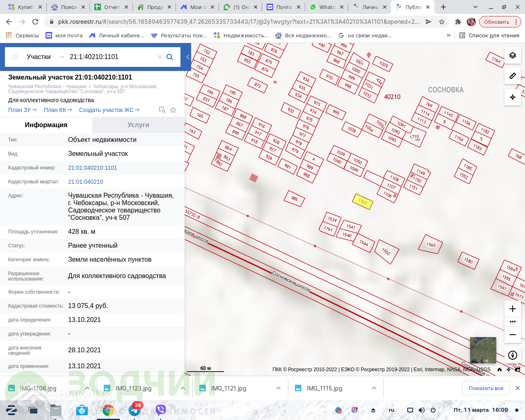This screenshot has height=420, width=525.
Task: Zoom in on the map
Action: (x=512, y=309)
